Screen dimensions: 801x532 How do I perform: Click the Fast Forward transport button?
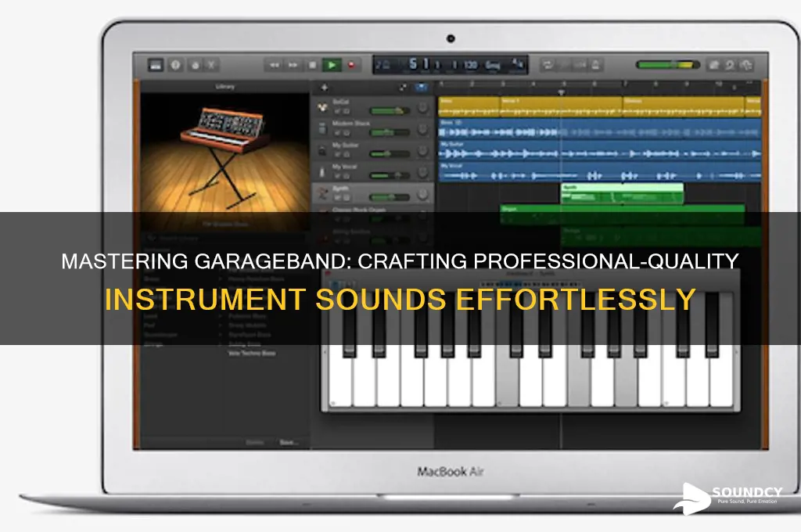[293, 65]
